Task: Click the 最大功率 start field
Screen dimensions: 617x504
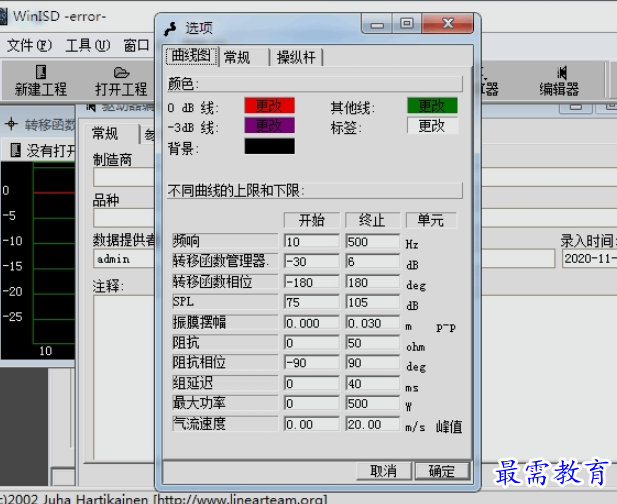Action: (x=311, y=403)
